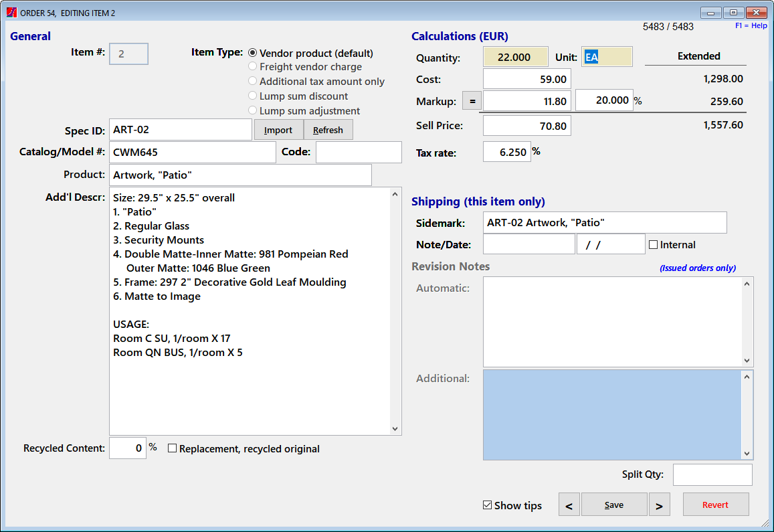Click the Split Qty field
This screenshot has width=774, height=532.
point(712,474)
